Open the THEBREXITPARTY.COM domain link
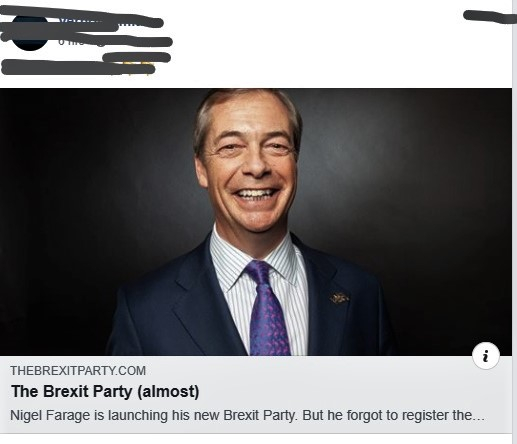 [x=78, y=371]
